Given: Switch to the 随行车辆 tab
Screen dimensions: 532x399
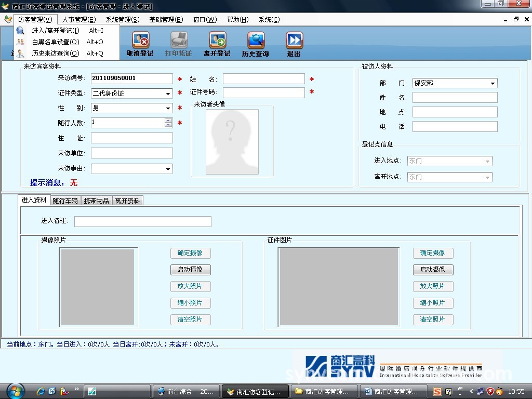Looking at the screenshot, I should [65, 201].
